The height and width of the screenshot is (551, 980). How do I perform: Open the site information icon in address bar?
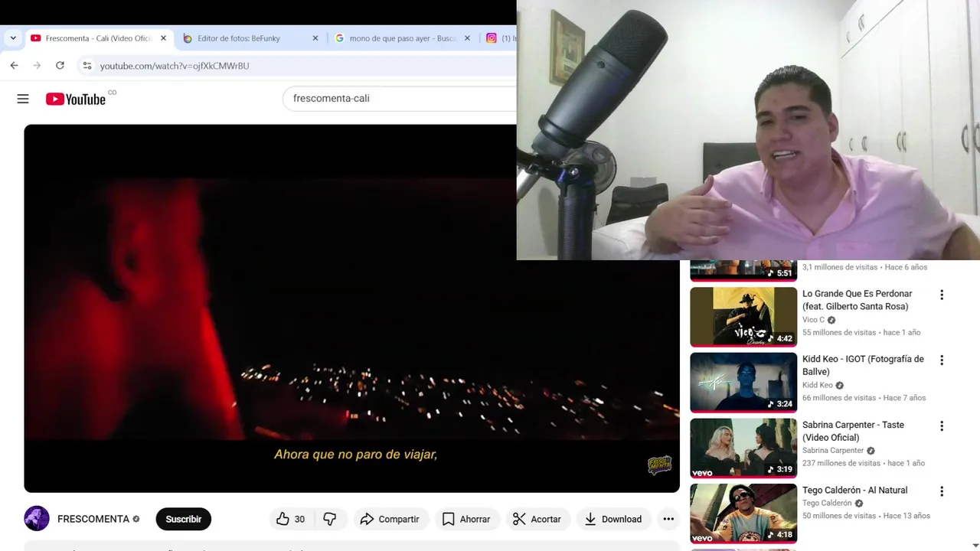(87, 66)
